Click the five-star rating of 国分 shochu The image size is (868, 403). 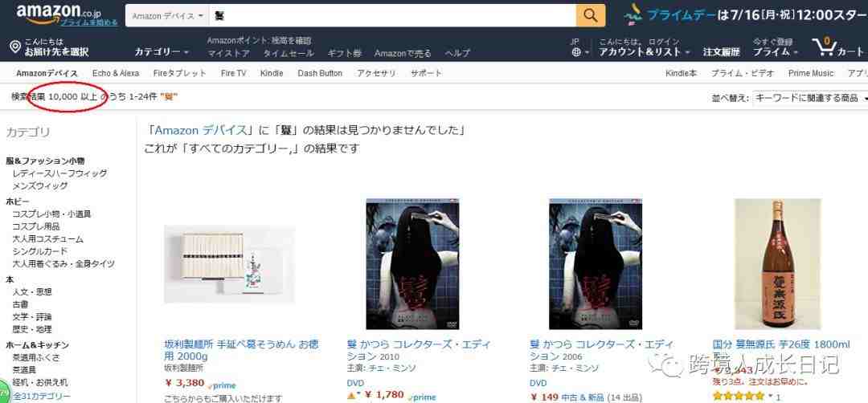pos(739,397)
